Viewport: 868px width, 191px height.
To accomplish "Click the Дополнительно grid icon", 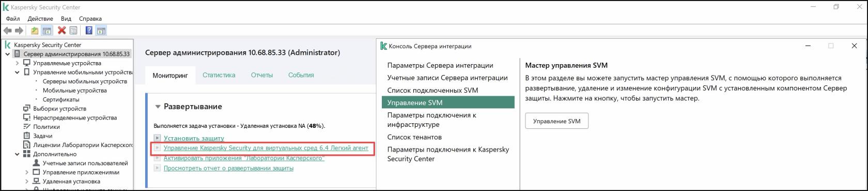I will coord(27,154).
